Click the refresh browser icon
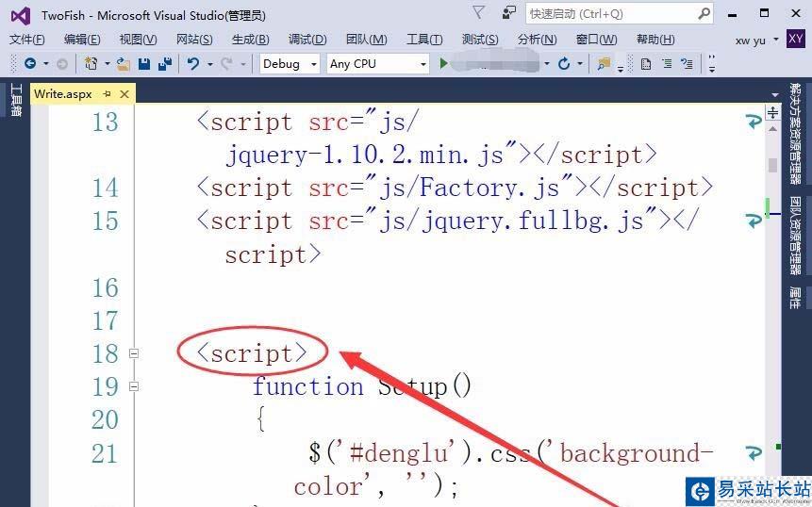The width and height of the screenshot is (812, 507). [564, 64]
